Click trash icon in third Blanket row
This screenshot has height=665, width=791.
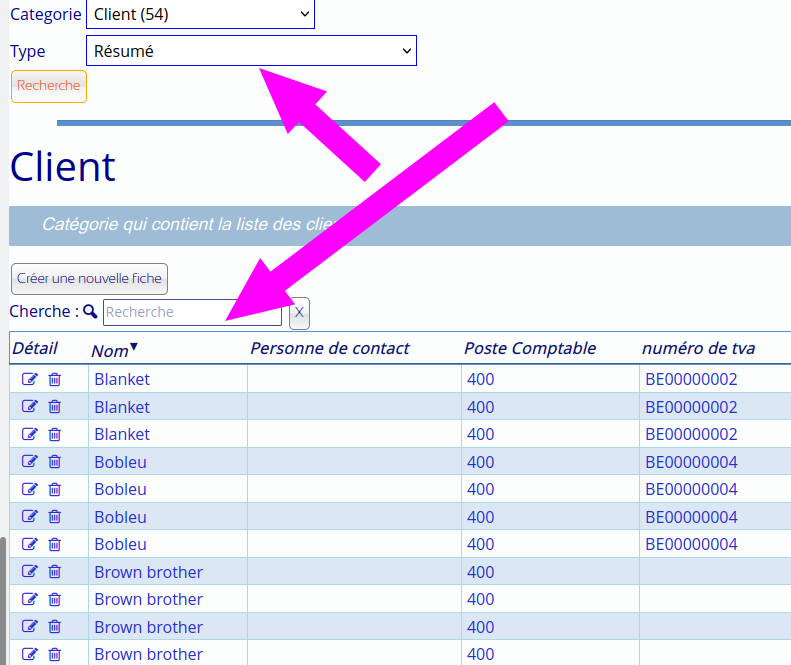tap(55, 434)
